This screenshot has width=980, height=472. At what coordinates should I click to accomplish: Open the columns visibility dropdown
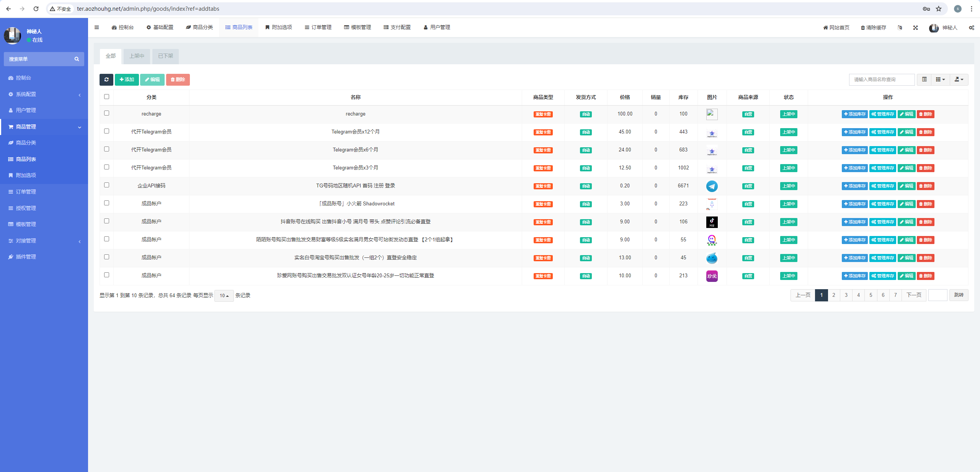[940, 80]
